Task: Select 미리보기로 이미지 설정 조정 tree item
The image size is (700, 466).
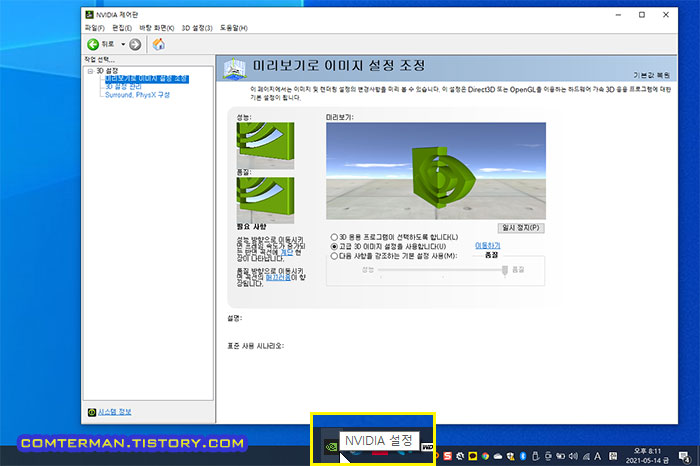Action: pos(146,79)
